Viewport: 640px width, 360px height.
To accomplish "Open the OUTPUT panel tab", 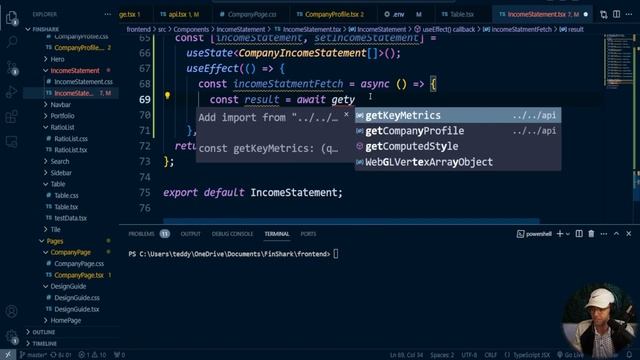I will [x=191, y=234].
